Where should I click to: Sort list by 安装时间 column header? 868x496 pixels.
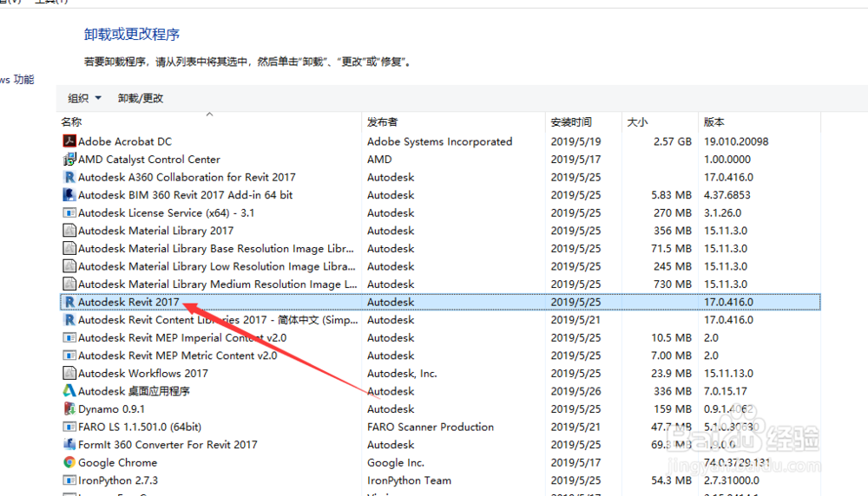571,121
